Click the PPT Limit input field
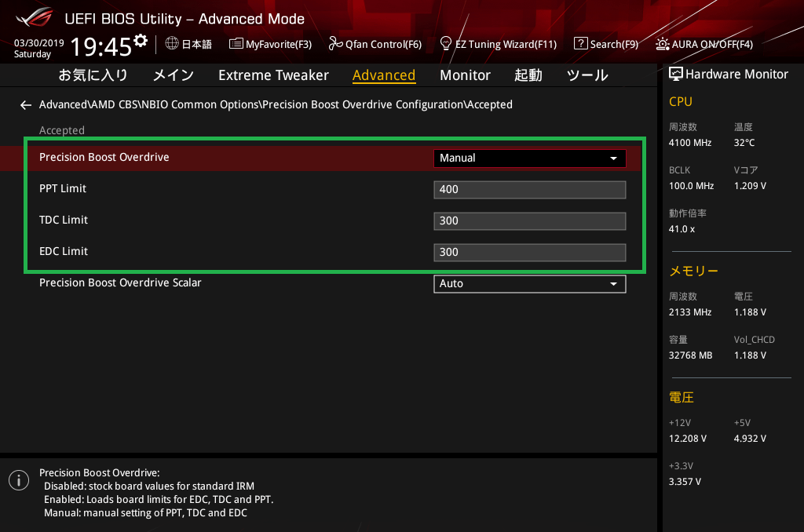The image size is (804, 532). click(530, 190)
